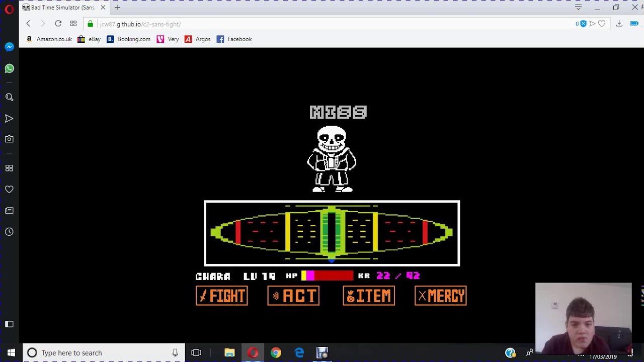
Task: Click the CHARA player name text
Action: coord(213,277)
